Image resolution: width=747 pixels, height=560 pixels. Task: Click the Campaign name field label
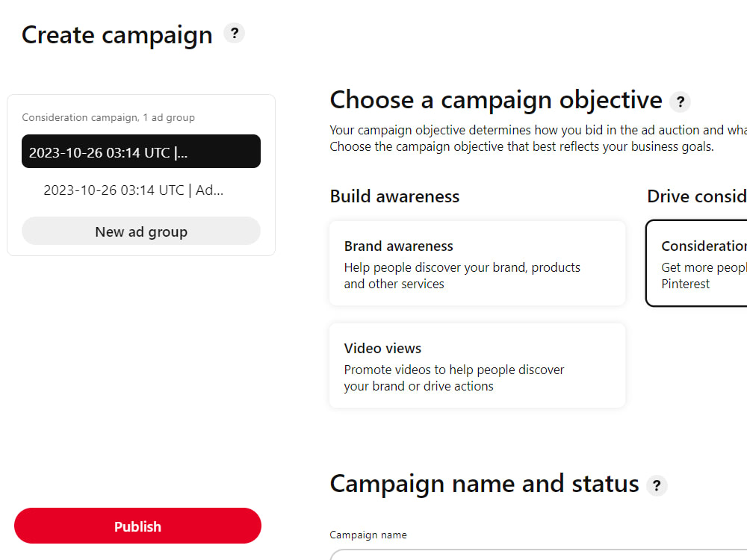tap(368, 535)
